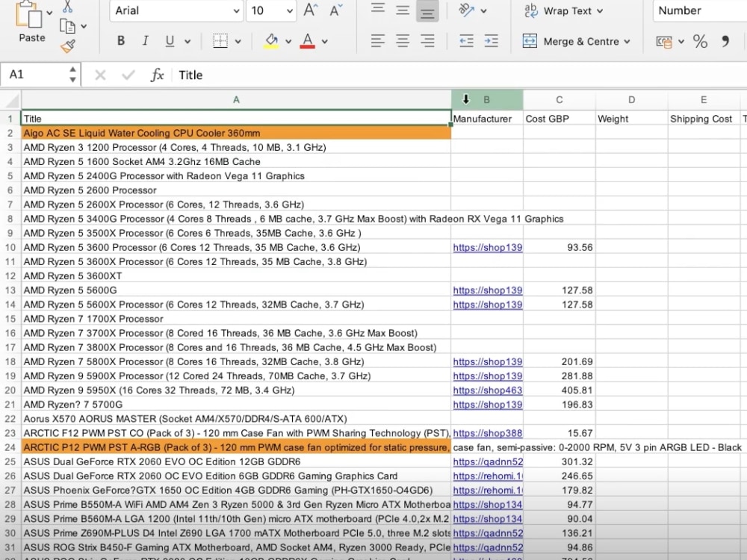This screenshot has height=560, width=747.
Task: Expand the Copy options arrow
Action: pos(84,26)
